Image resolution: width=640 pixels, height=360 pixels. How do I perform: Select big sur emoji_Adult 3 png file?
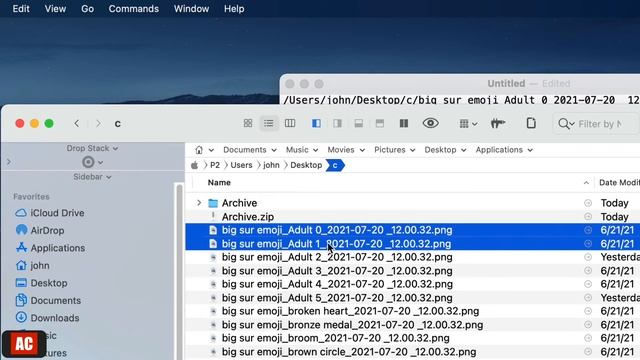pos(413,271)
